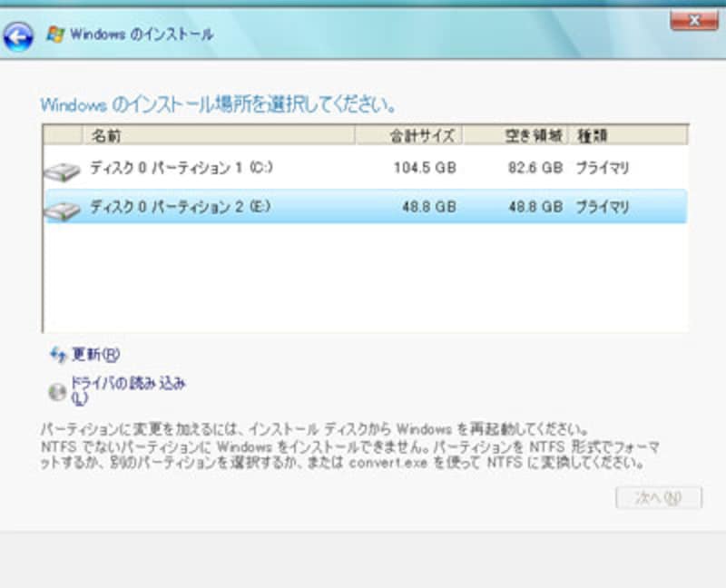Click empty area of the partition list
The width and height of the screenshot is (726, 588).
coord(363,281)
